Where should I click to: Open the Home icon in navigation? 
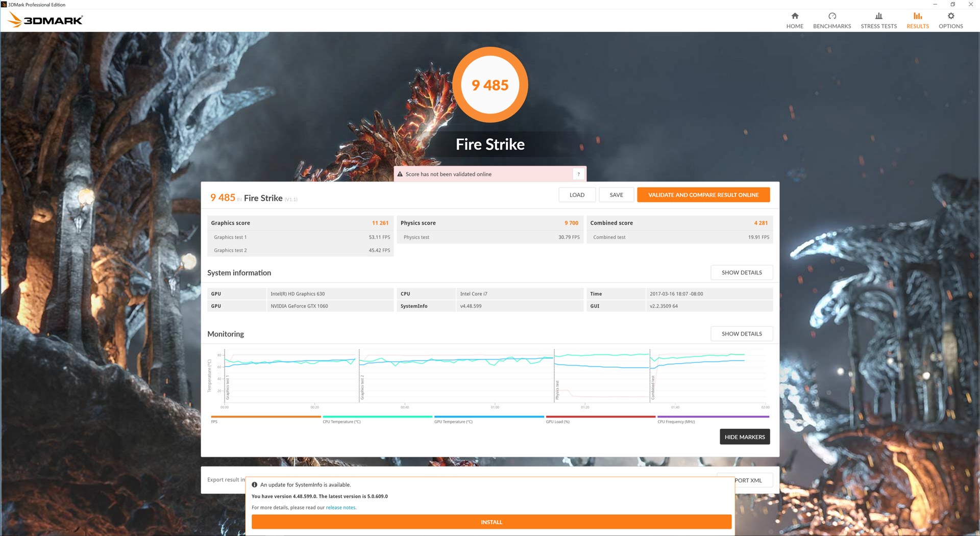pos(795,16)
